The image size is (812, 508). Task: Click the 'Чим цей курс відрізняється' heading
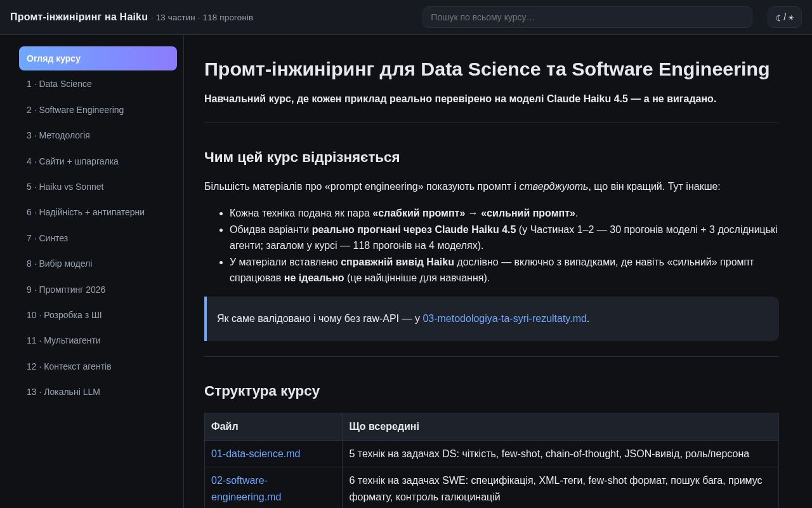point(302,157)
